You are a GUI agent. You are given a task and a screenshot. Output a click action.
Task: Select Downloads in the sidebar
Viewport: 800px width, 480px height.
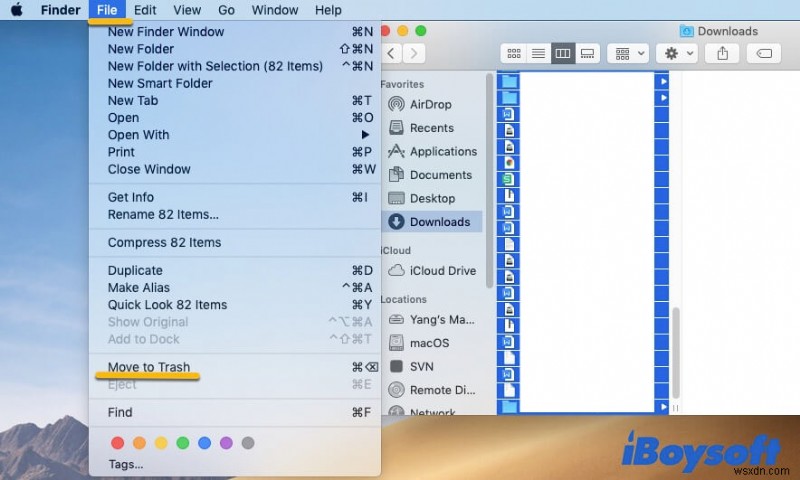point(432,222)
